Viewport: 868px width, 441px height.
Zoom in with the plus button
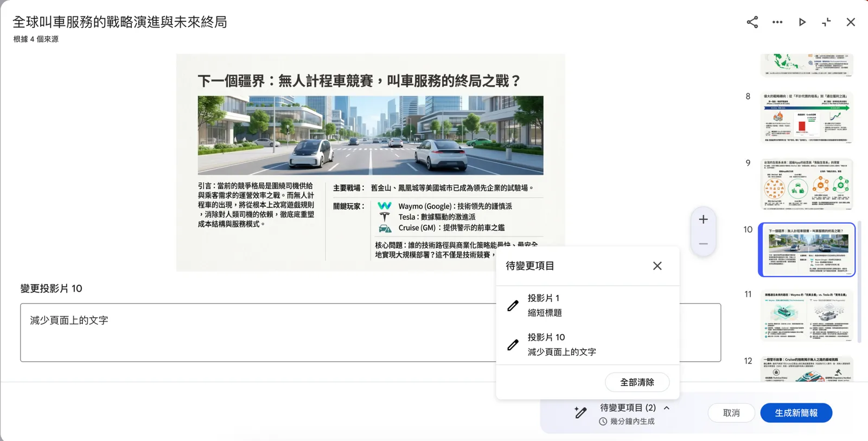pyautogui.click(x=703, y=219)
